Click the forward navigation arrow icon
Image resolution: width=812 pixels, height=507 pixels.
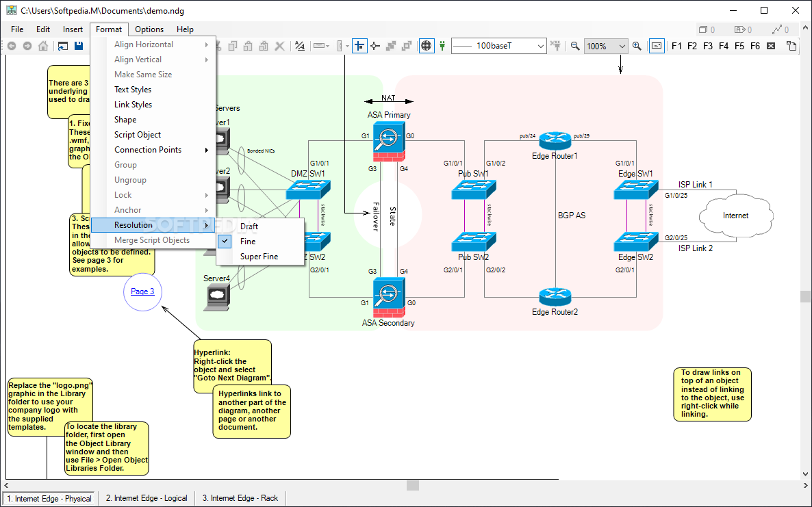coord(27,46)
